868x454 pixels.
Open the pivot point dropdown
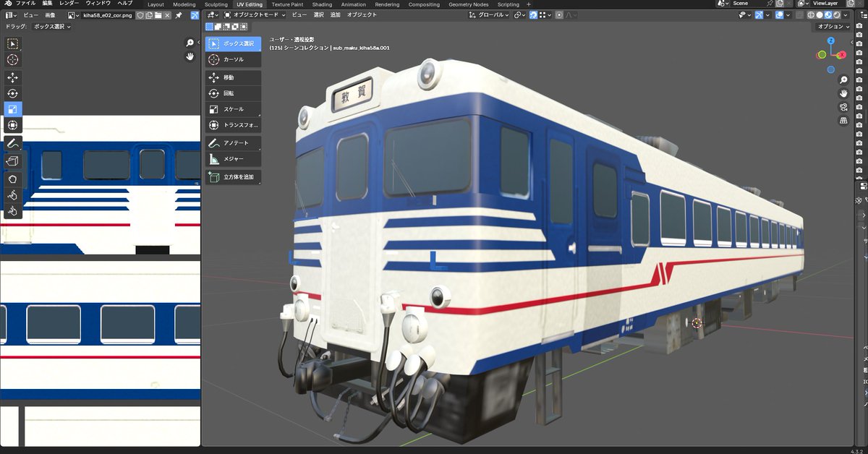pyautogui.click(x=520, y=14)
